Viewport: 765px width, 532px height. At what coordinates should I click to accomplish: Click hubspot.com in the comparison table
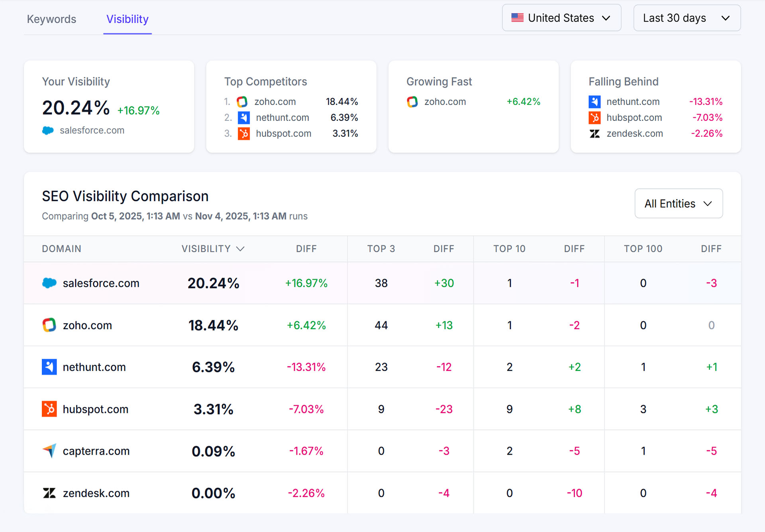coord(96,409)
